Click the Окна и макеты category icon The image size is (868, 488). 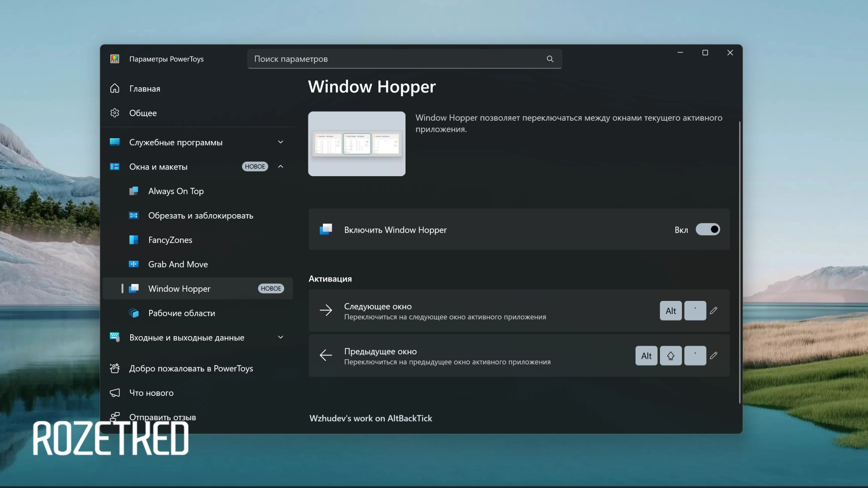point(115,166)
